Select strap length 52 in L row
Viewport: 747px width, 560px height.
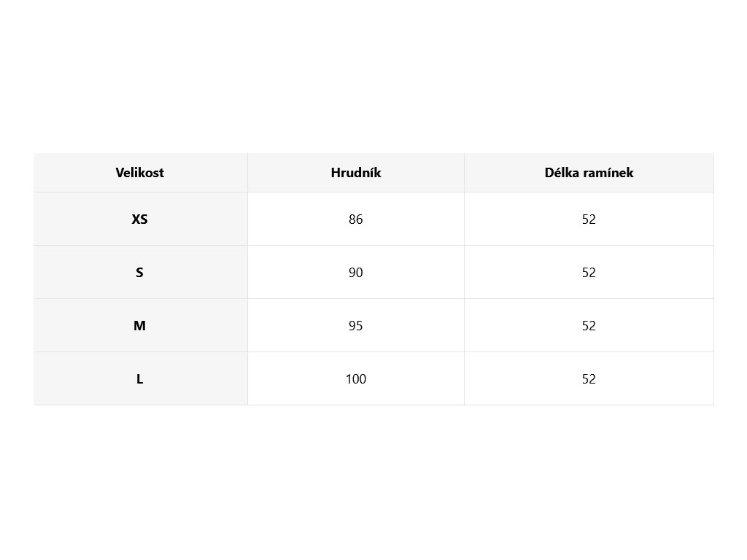589,379
